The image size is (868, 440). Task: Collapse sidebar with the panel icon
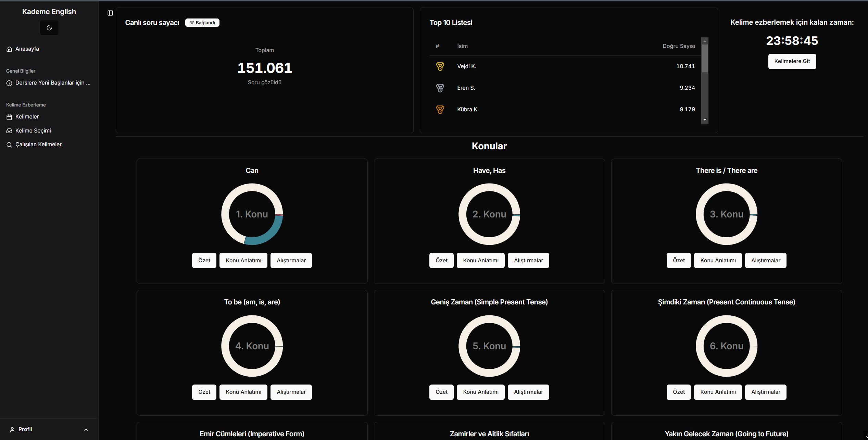click(110, 13)
